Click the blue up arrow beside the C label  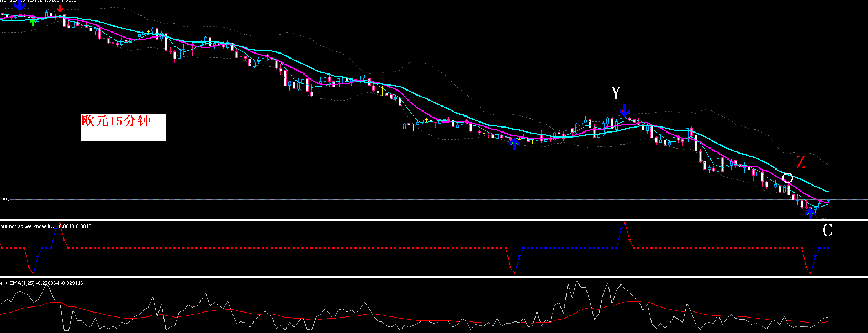[x=810, y=213]
